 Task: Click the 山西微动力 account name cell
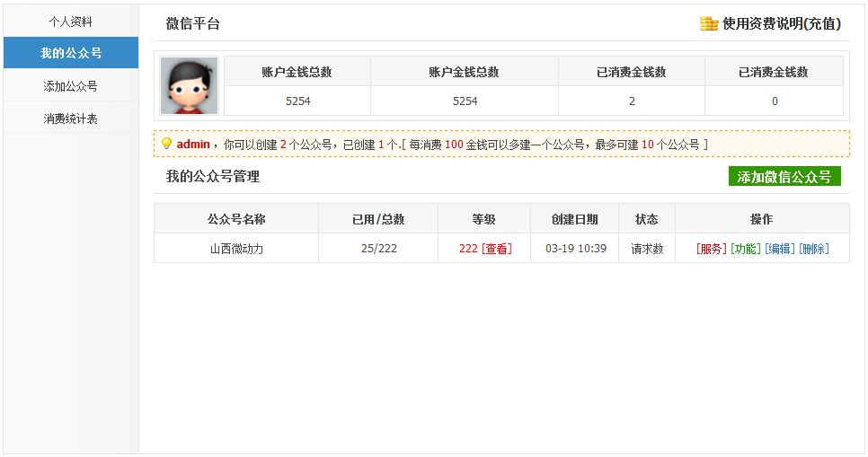[x=236, y=249]
